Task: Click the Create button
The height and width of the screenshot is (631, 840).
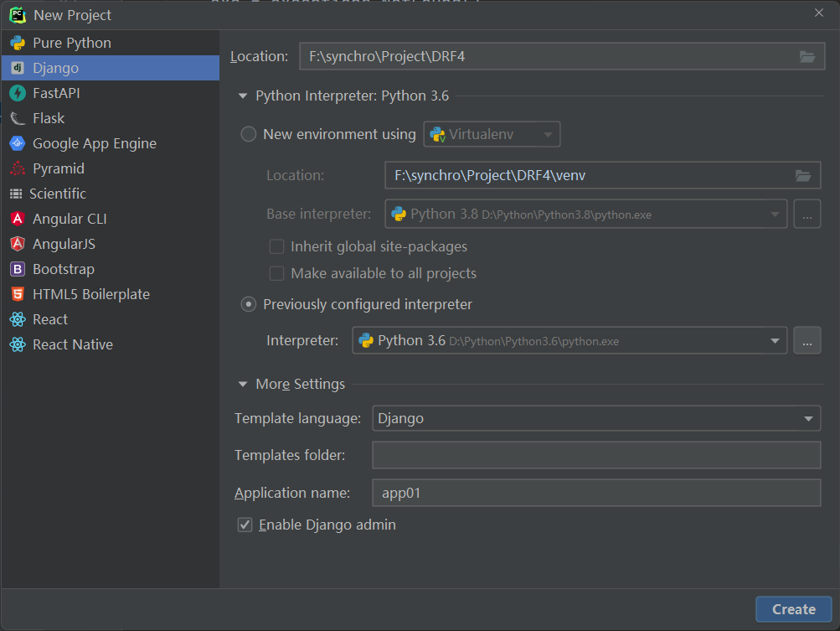Action: tap(793, 609)
